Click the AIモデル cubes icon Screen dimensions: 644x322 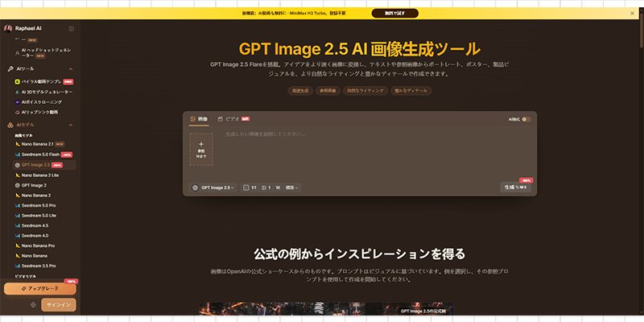10,125
